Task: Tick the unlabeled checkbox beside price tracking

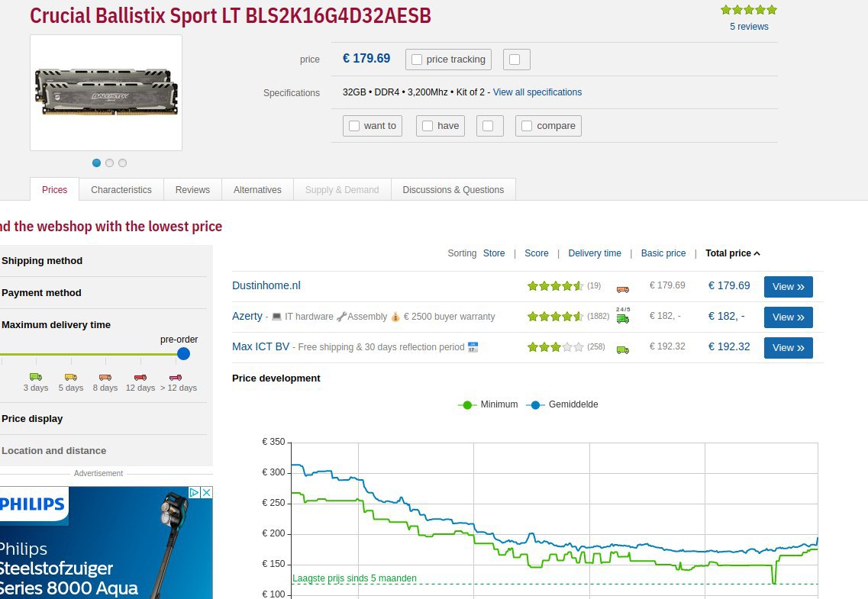Action: click(515, 60)
